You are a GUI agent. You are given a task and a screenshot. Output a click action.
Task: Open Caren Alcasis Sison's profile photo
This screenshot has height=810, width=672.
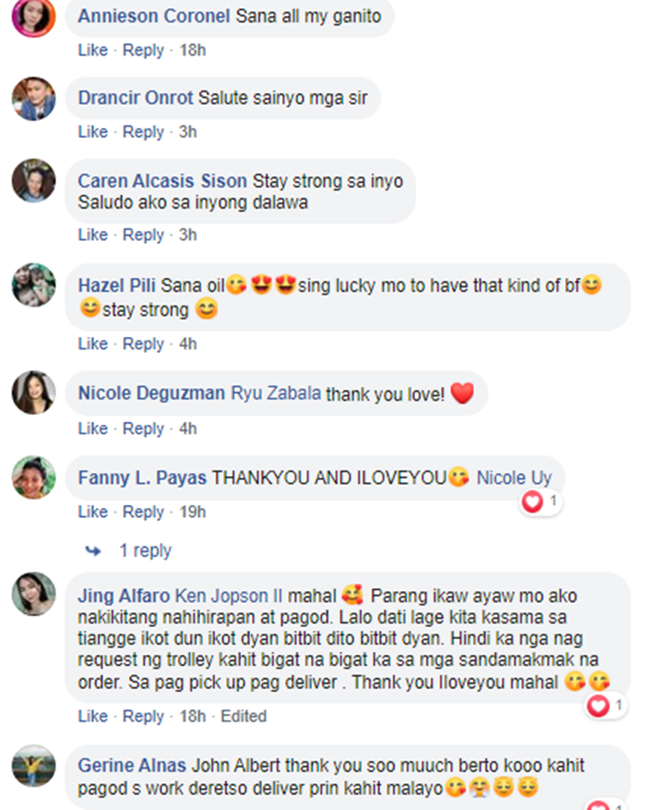coord(33,180)
